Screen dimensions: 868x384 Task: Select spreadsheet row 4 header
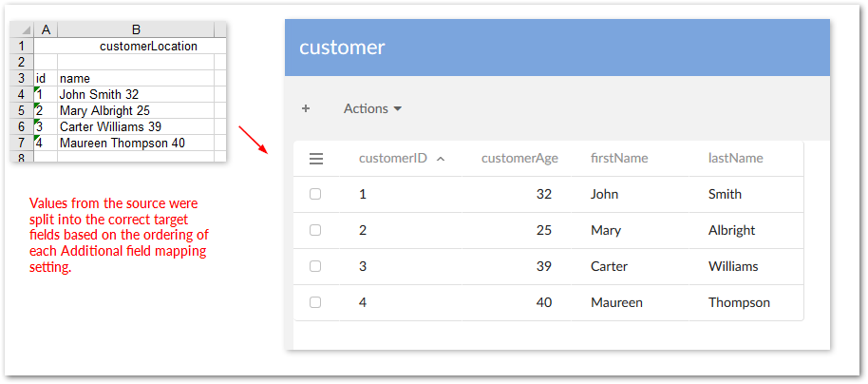pyautogui.click(x=21, y=94)
